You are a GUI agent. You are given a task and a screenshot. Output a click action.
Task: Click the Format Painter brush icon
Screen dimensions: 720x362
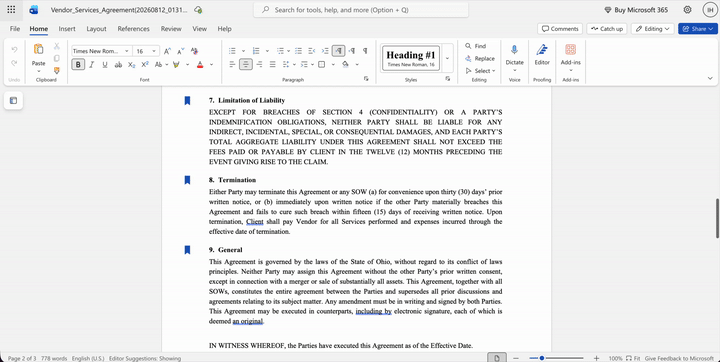(x=57, y=71)
